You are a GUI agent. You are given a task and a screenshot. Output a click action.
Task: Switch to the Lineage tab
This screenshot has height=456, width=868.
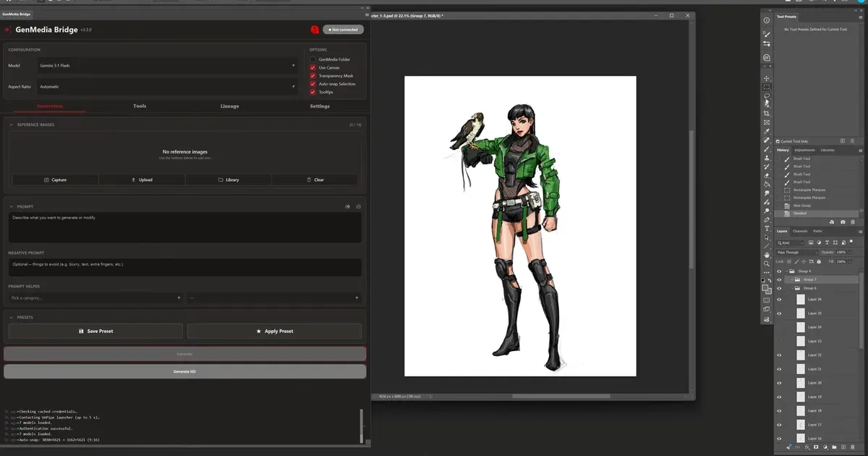(229, 106)
